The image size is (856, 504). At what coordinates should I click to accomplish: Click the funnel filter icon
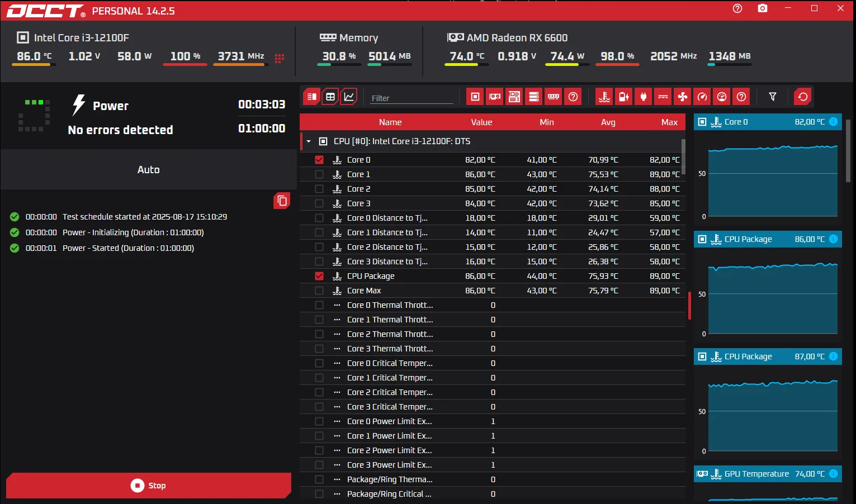tap(773, 97)
